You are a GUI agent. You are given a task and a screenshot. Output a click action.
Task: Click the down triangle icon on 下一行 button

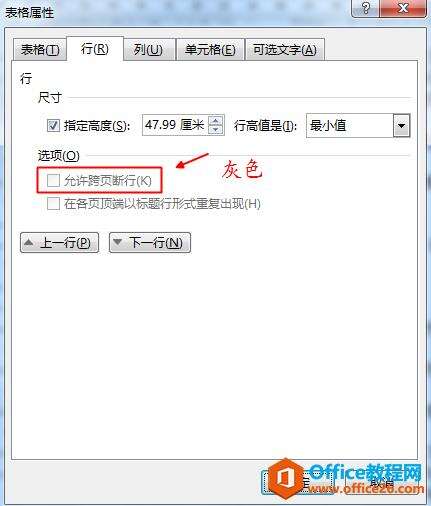[117, 242]
